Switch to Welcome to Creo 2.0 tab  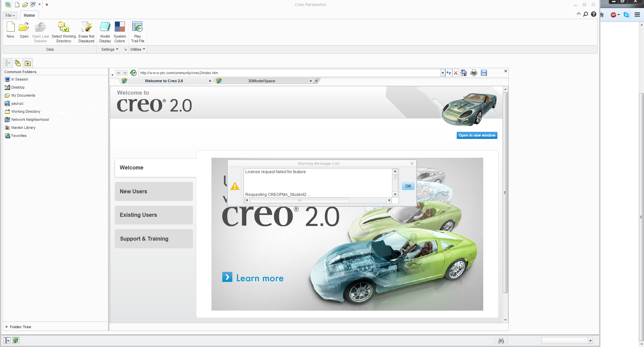pos(164,81)
